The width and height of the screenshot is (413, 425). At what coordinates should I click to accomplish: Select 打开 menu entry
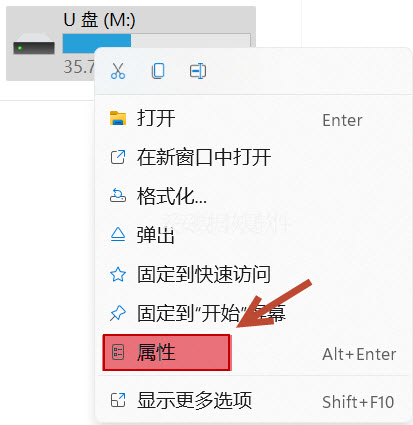tap(253, 119)
